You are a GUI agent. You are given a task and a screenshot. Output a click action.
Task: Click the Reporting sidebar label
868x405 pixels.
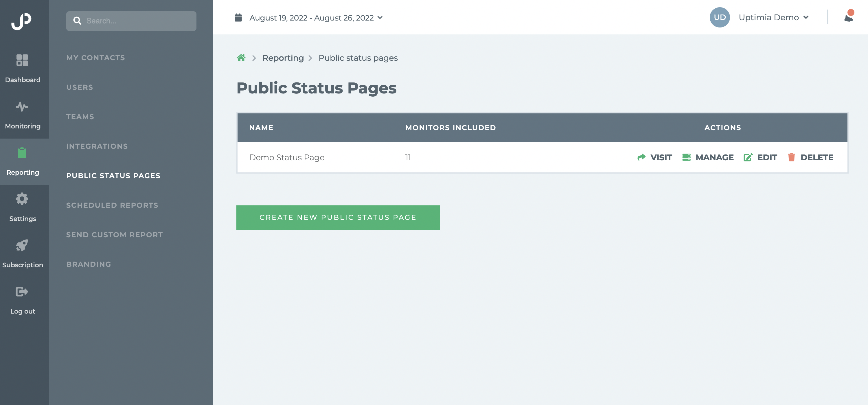point(23,172)
